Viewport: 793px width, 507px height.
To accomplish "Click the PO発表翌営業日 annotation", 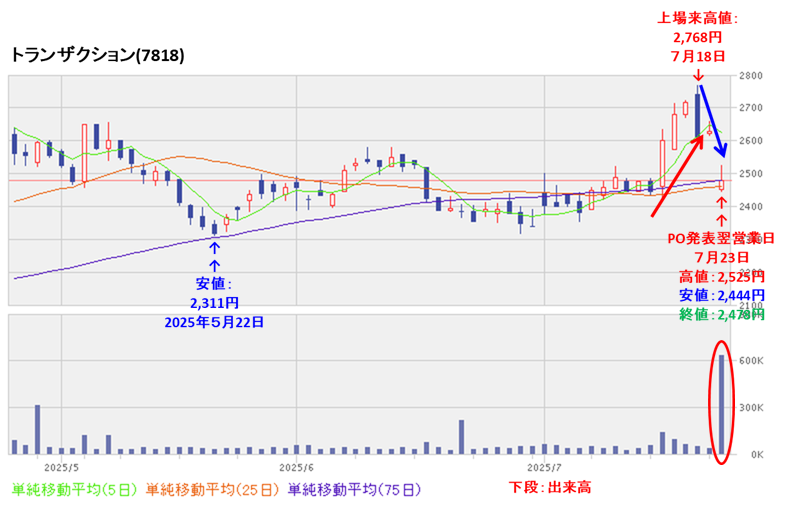I will [x=721, y=238].
